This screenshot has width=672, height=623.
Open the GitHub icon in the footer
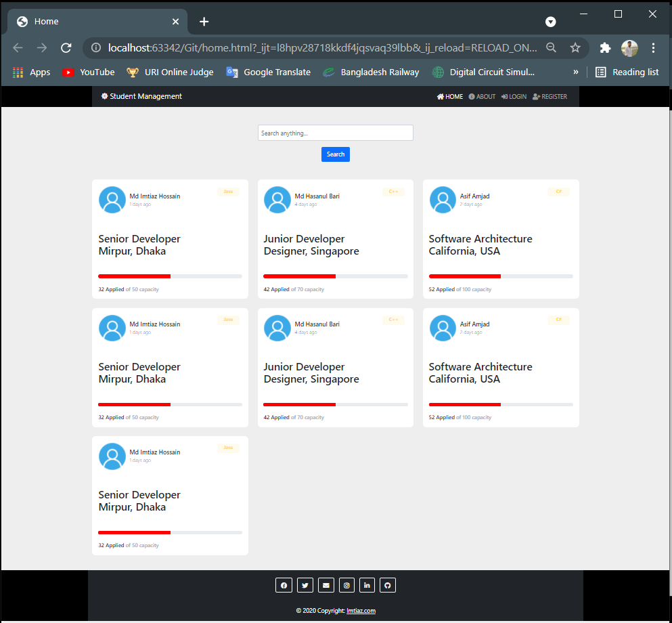388,585
